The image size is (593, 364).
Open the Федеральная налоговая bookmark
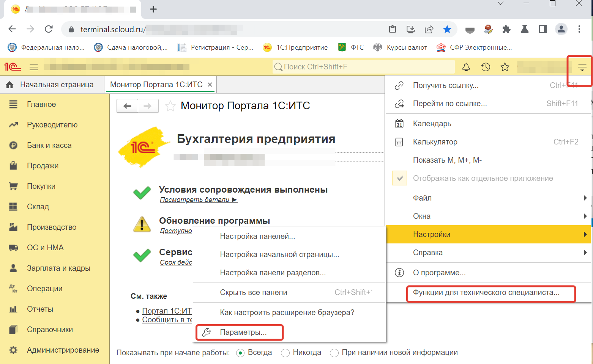point(46,47)
